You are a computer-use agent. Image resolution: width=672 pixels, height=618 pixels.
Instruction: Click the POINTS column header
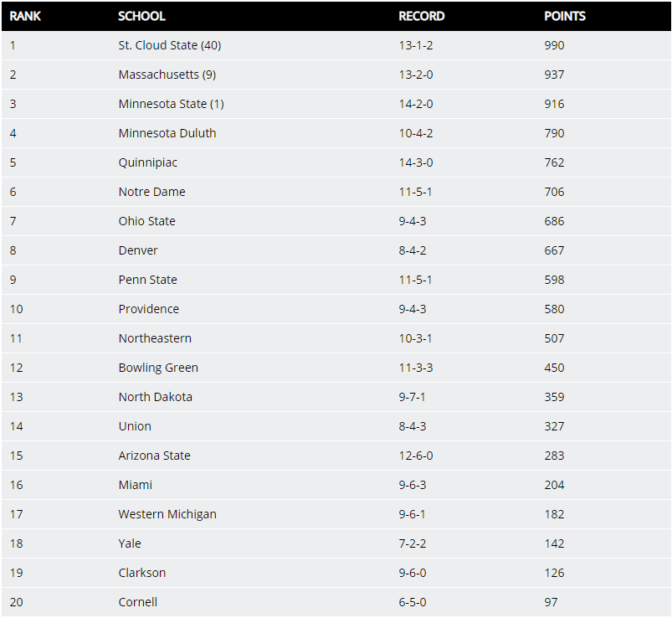pyautogui.click(x=565, y=16)
